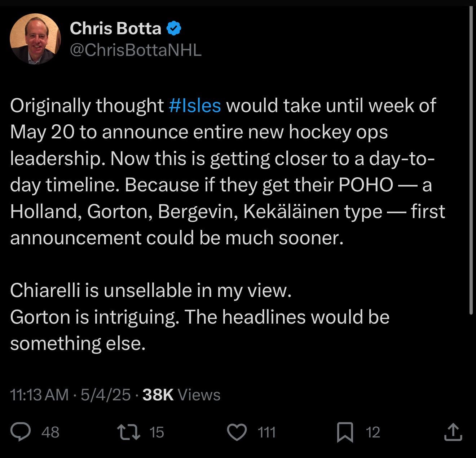The image size is (476, 458).
Task: Bookmark this tweet using the bookmark icon
Action: point(345,432)
